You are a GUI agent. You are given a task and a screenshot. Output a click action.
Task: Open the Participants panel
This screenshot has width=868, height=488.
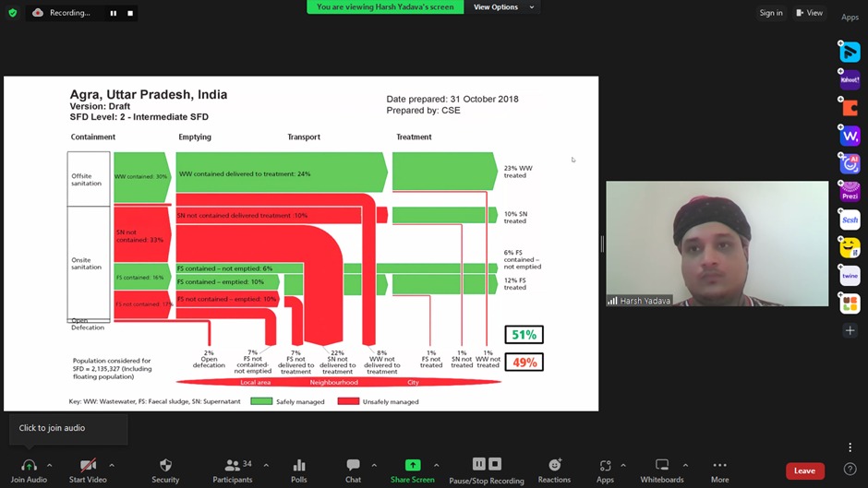point(233,470)
